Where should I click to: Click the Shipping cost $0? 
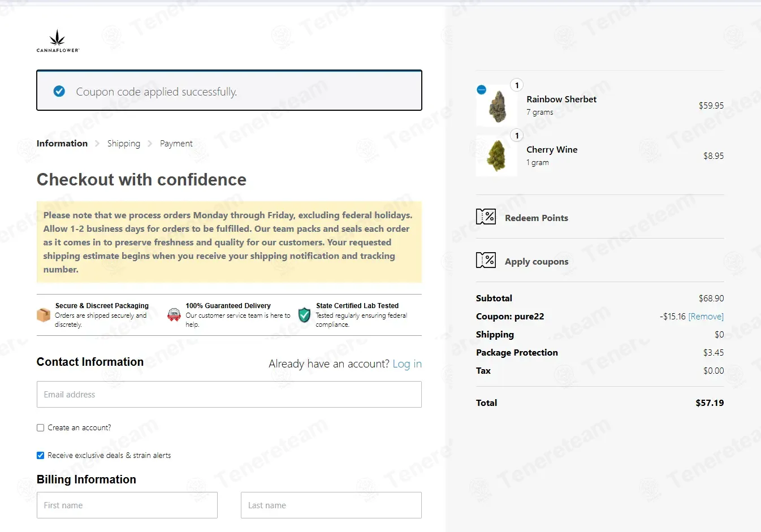719,335
